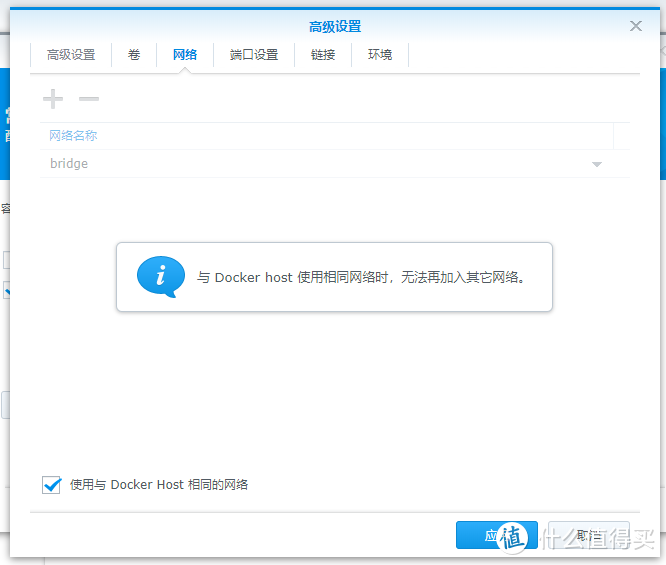
Task: Go to the 端口设置 tab
Action: (254, 55)
